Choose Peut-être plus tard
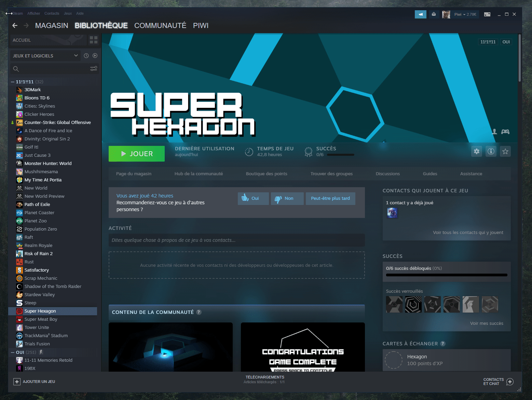Viewport: 532px width, 400px height. tap(330, 198)
